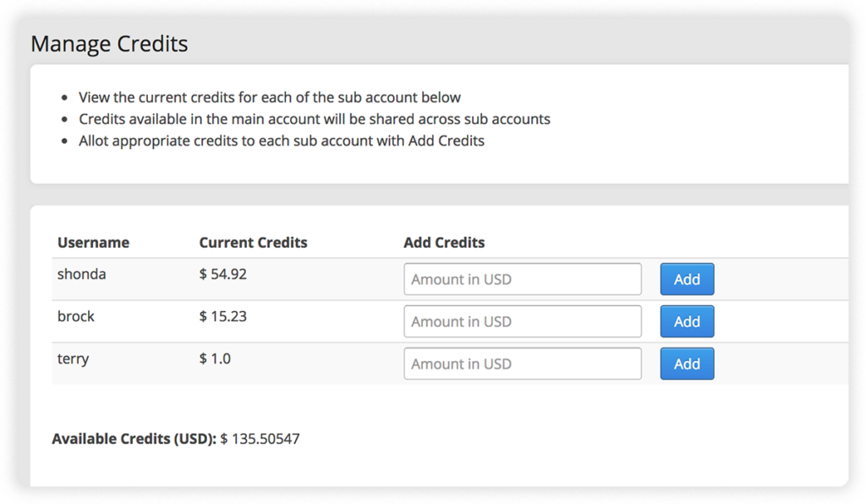Select the brock username cell
The width and height of the screenshot is (866, 504).
pyautogui.click(x=75, y=316)
